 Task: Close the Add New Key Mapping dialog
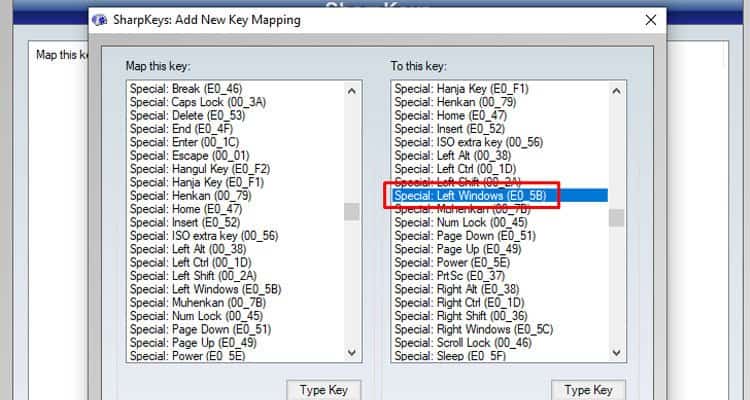(x=651, y=20)
